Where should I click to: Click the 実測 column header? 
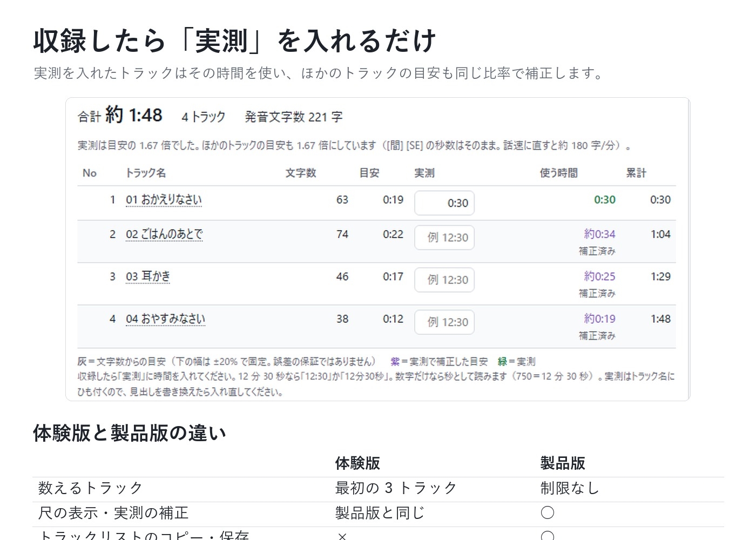point(424,173)
